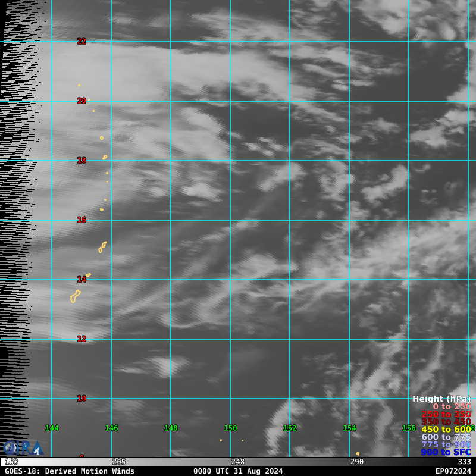
Task: Click the '0 to 250' legend entry
Action: [x=452, y=406]
